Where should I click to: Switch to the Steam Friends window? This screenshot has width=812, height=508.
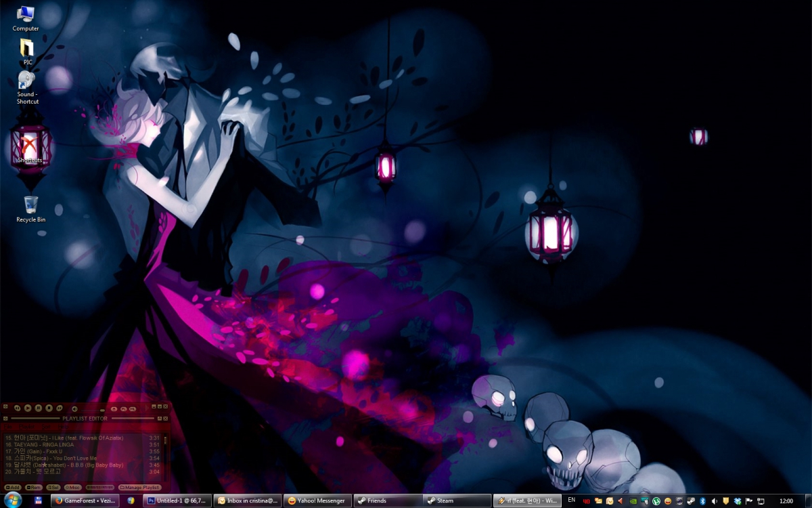(387, 501)
